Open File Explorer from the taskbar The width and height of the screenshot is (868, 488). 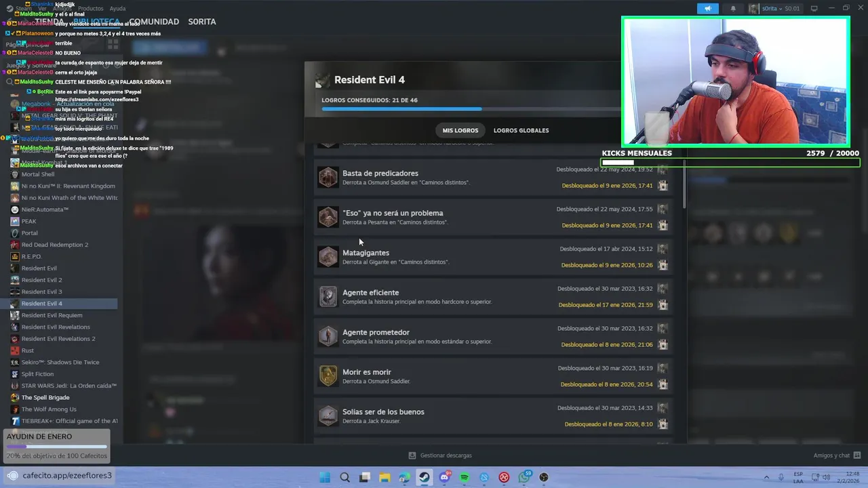(x=384, y=477)
